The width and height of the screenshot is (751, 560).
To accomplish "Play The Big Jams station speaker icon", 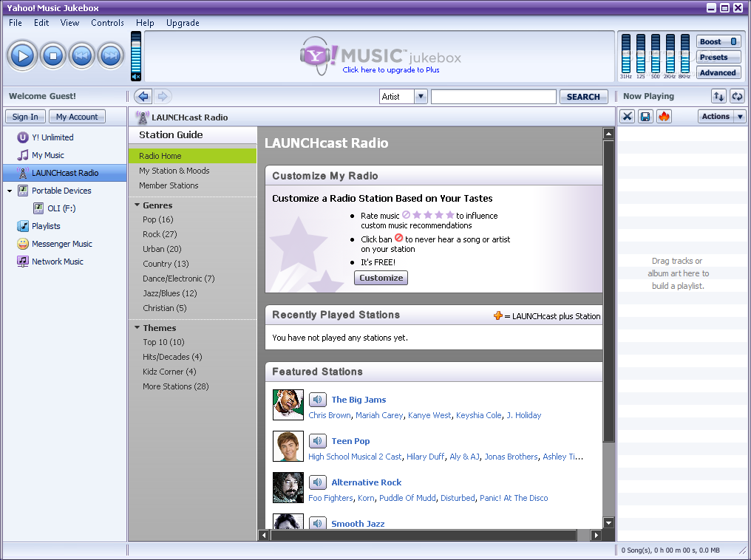I will pyautogui.click(x=317, y=399).
